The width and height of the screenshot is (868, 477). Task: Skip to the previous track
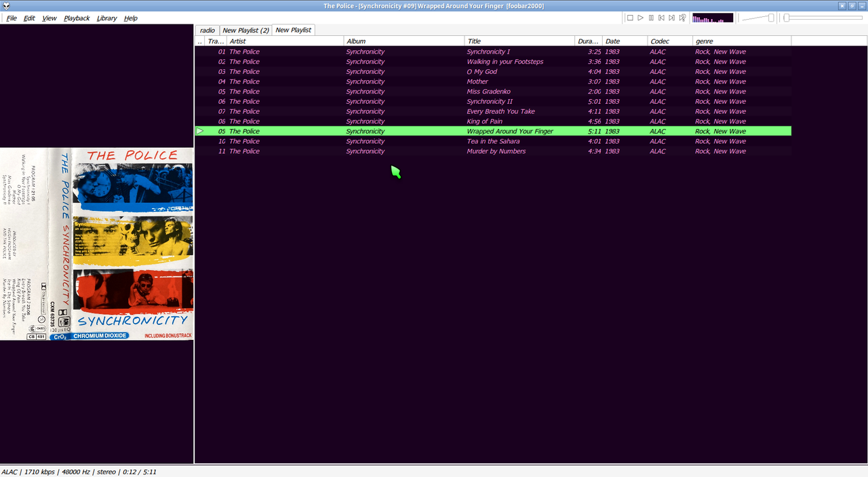[x=661, y=18]
